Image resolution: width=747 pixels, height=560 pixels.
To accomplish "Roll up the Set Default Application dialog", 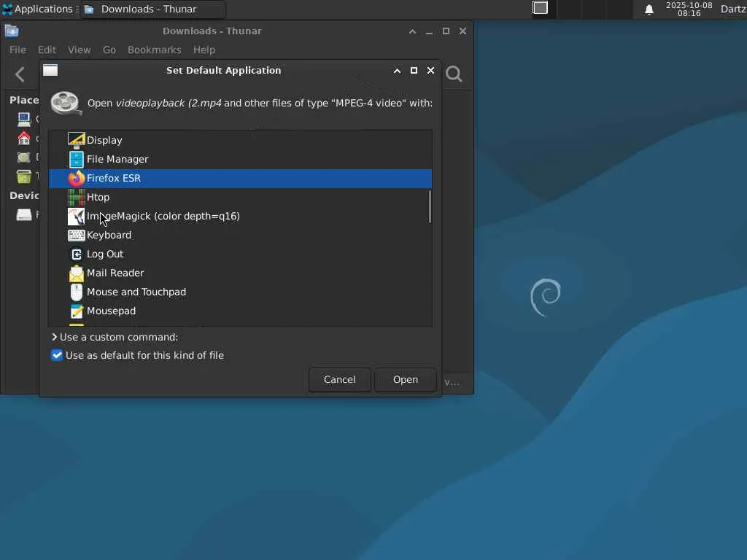I will click(x=397, y=71).
